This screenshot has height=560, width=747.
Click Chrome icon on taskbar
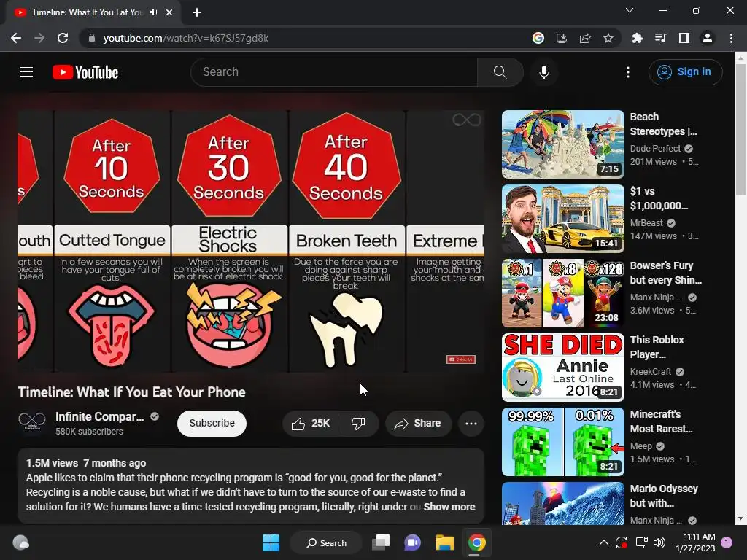tap(476, 542)
